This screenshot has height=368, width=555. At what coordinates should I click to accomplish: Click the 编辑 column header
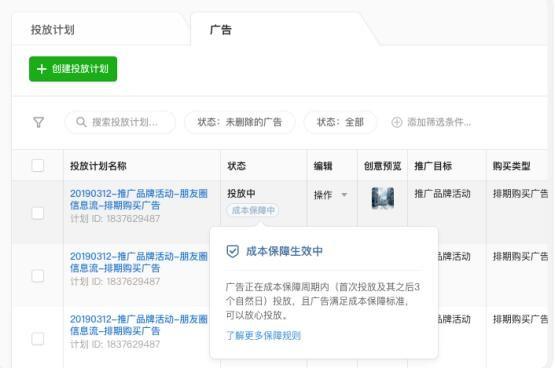[323, 166]
